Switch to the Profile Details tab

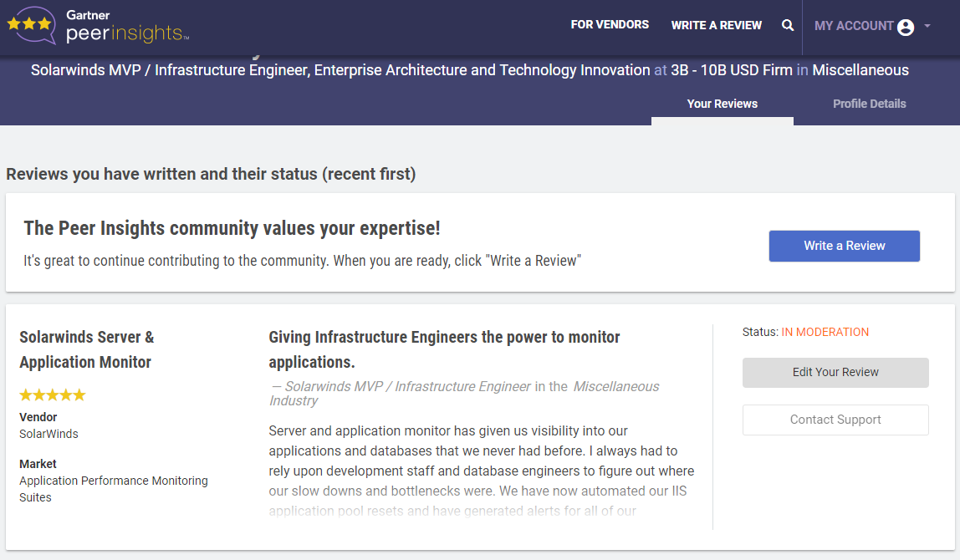pos(870,104)
